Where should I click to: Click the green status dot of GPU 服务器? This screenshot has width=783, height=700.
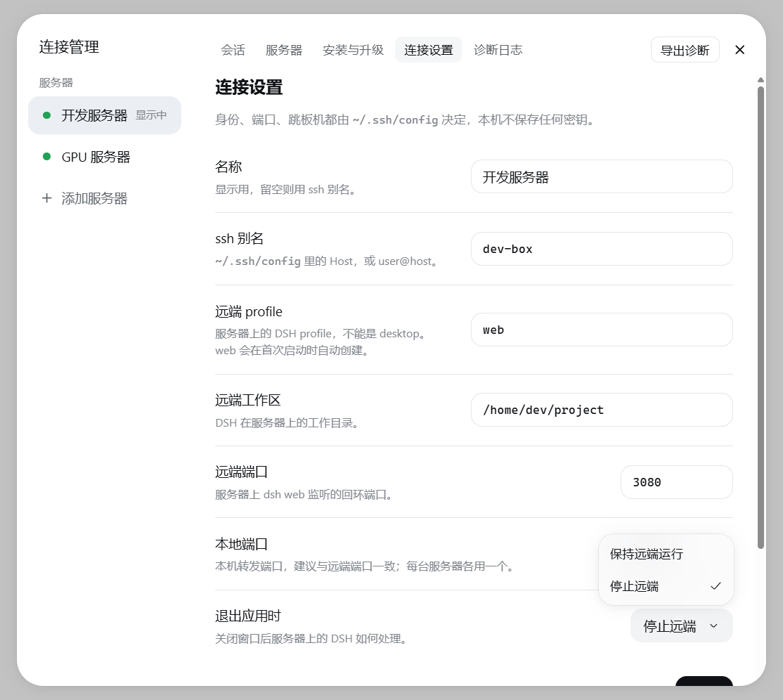pos(47,157)
